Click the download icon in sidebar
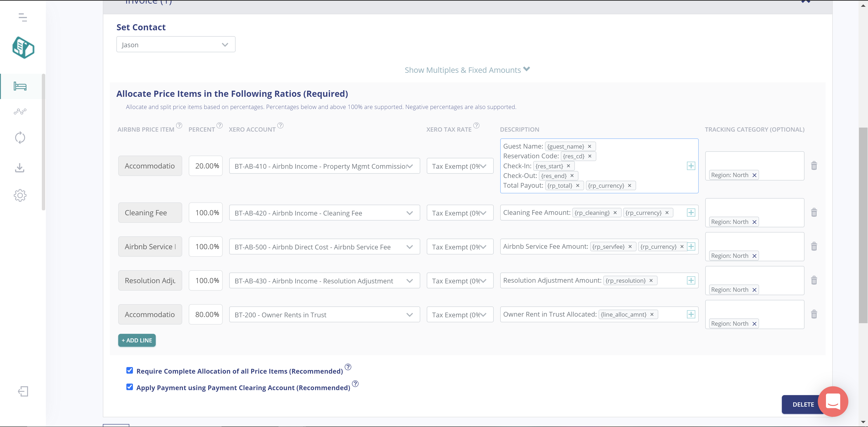 (x=21, y=168)
